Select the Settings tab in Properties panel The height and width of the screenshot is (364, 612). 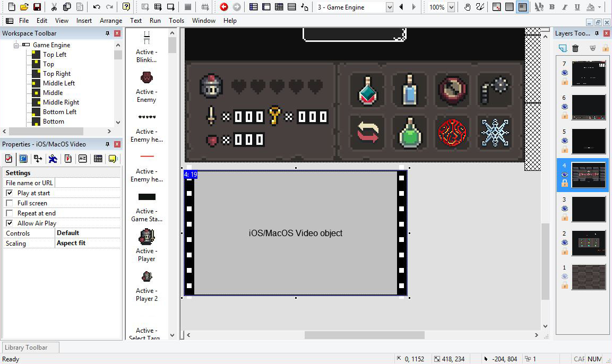point(9,158)
